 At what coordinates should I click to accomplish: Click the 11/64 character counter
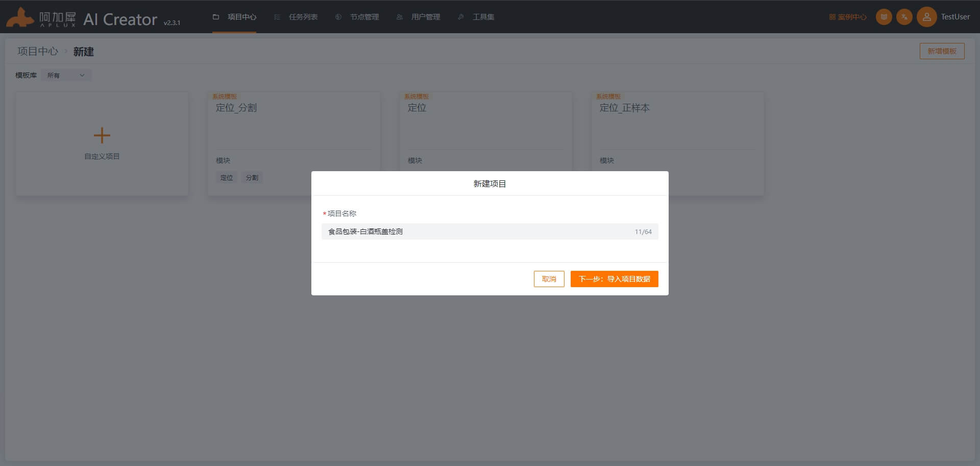click(643, 232)
